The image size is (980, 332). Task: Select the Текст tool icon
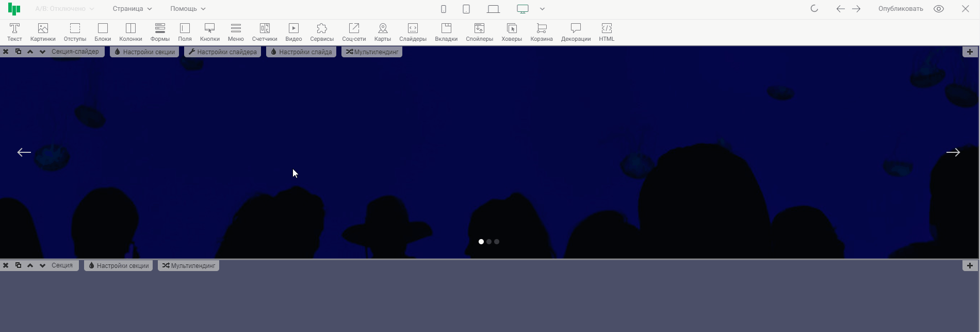[x=14, y=32]
